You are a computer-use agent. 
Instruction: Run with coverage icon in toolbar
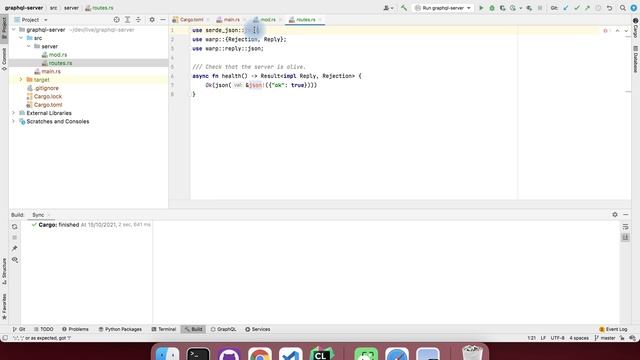(x=502, y=8)
